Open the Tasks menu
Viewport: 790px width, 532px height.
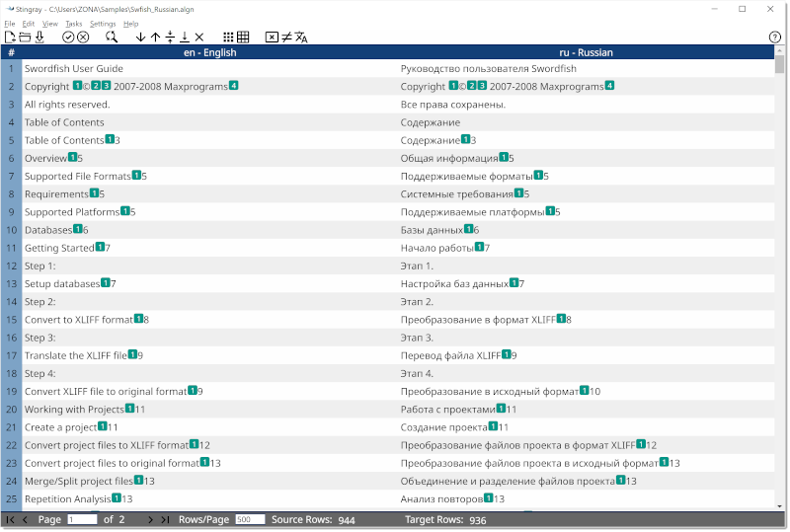tap(73, 24)
